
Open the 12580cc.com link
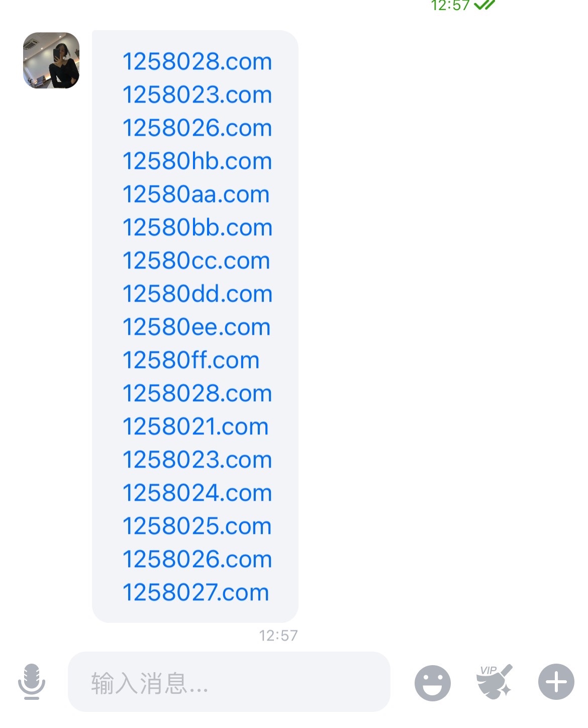196,261
